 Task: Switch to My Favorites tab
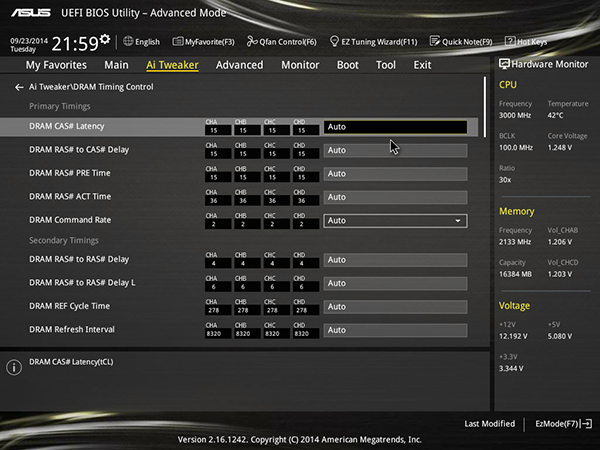coord(56,65)
